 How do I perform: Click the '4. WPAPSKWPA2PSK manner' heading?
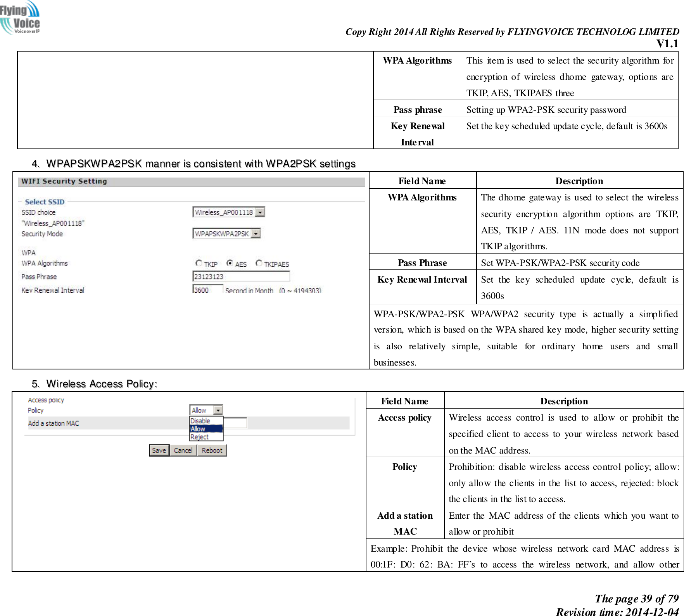pos(193,164)
